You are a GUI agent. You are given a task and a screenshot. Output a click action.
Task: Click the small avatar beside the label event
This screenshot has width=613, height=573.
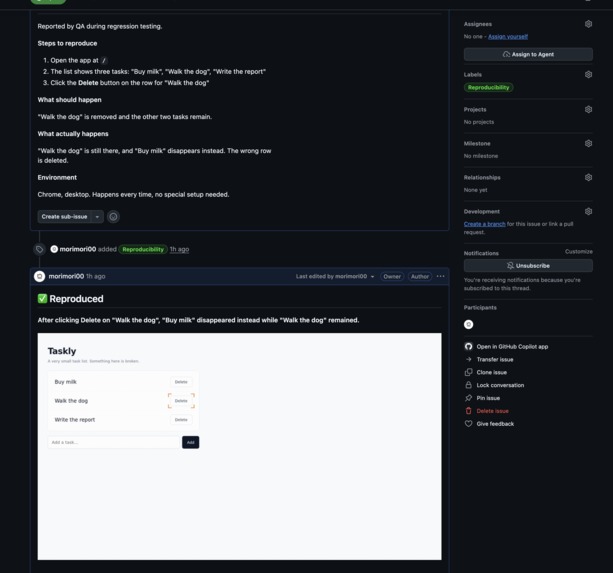[54, 249]
